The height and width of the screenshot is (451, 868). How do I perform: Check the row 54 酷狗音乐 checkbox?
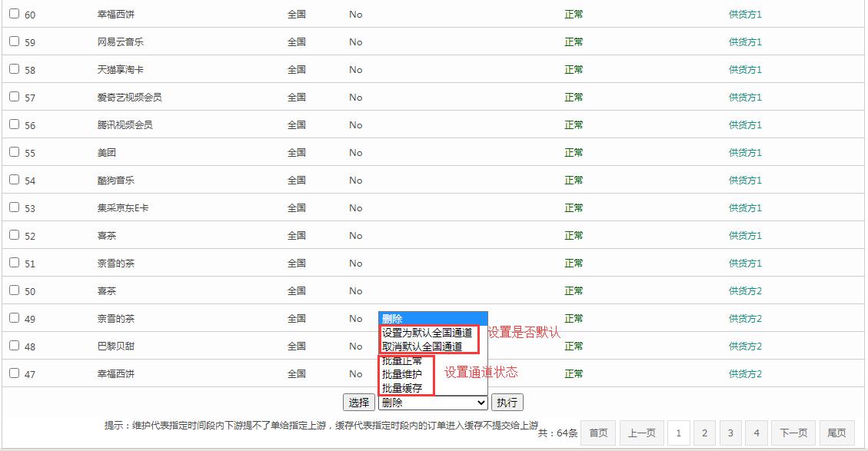click(15, 180)
